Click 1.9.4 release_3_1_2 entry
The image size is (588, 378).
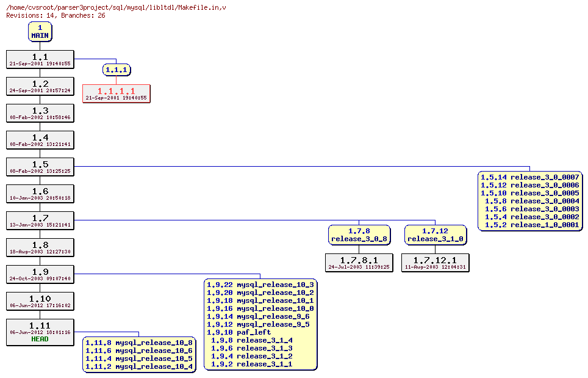(x=252, y=356)
